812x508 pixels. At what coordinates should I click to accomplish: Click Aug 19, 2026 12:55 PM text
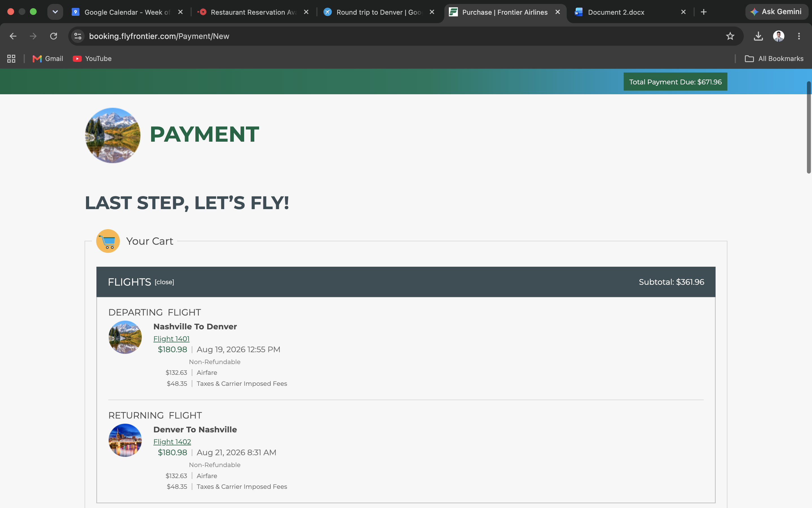(238, 349)
